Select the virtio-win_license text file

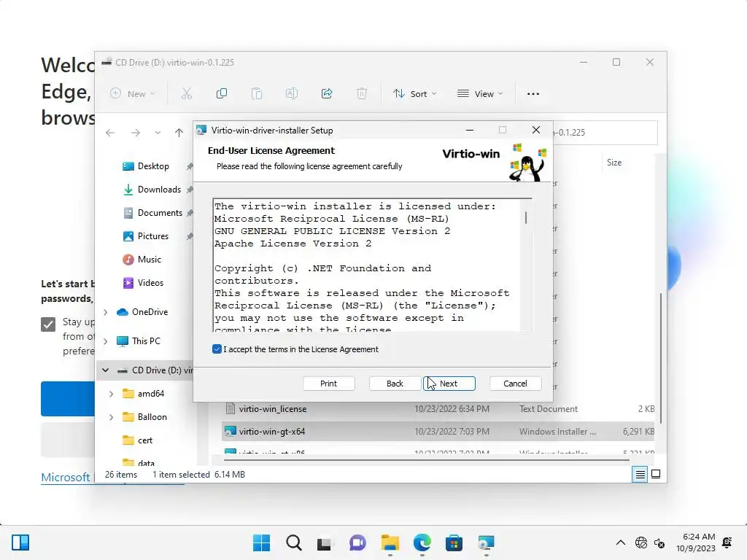point(273,409)
